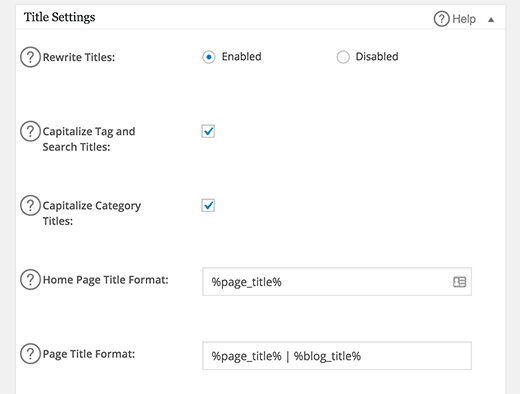Click the help icon beside Rewrite Titles
The width and height of the screenshot is (520, 394).
30,57
